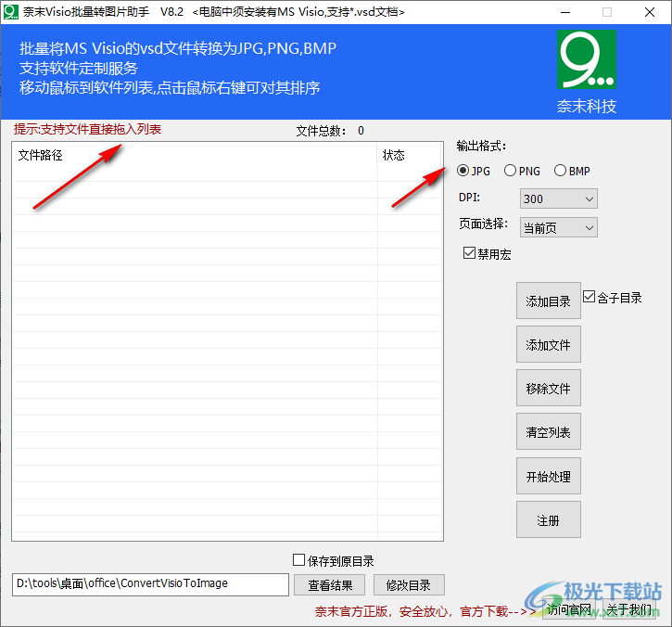Click the 文件总数 count label
Viewport: 672px width, 627px height.
tap(330, 131)
